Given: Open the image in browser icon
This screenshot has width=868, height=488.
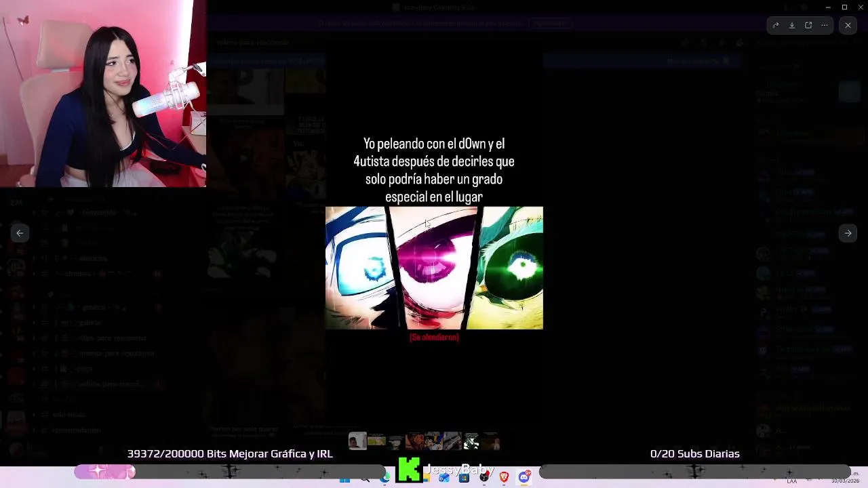Looking at the screenshot, I should tap(808, 25).
